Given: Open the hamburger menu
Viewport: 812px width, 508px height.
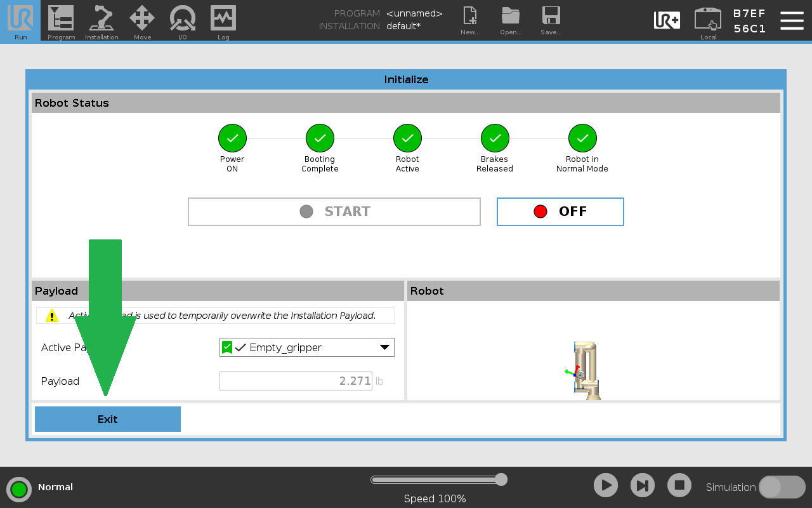Looking at the screenshot, I should (x=792, y=20).
